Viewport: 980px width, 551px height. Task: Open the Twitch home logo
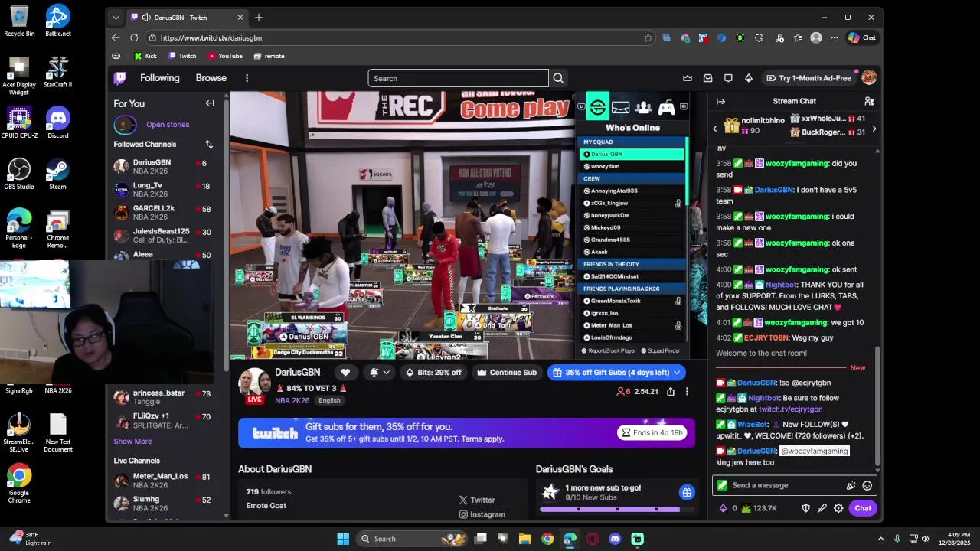(120, 78)
